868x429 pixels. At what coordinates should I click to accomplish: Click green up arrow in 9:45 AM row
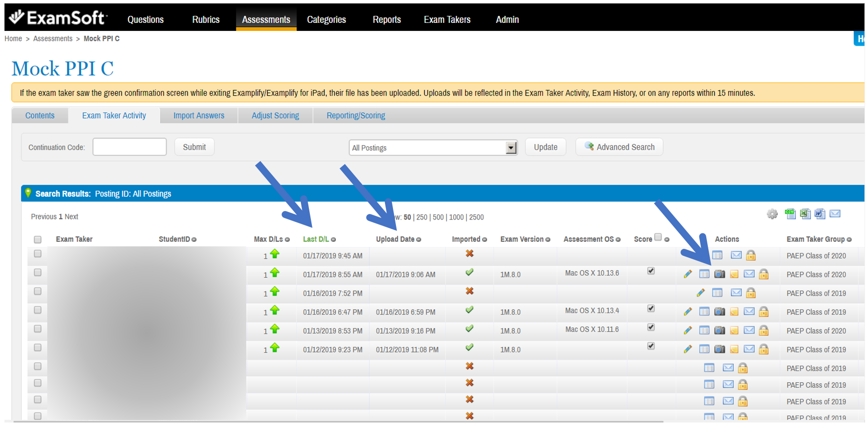(x=275, y=254)
